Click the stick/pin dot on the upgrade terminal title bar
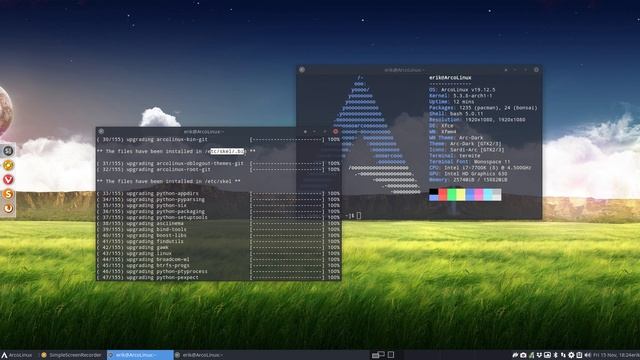640x360 pixels. tap(305, 131)
